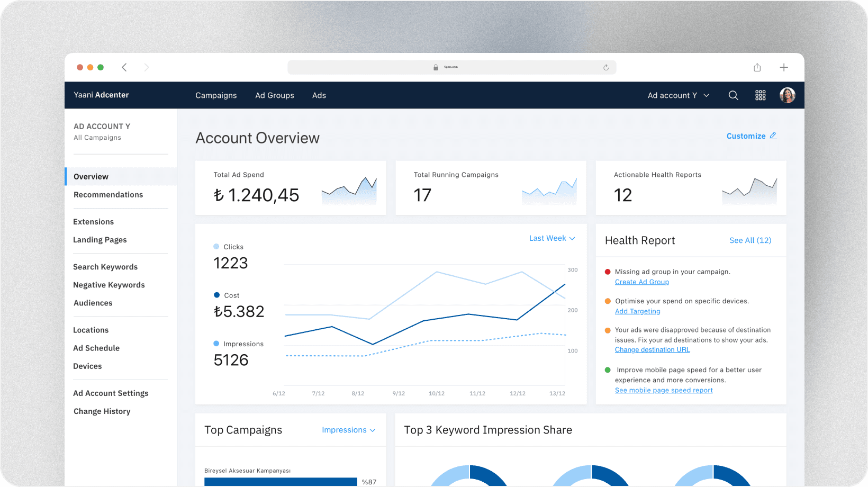Viewport: 868px width, 487px height.
Task: Open Change History in sidebar
Action: click(102, 411)
